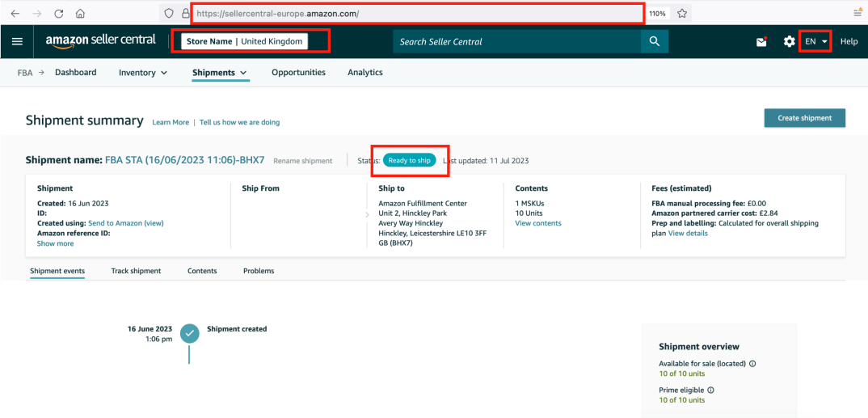Open the EN language dropdown
Viewport: 868px width, 418px height.
point(815,41)
